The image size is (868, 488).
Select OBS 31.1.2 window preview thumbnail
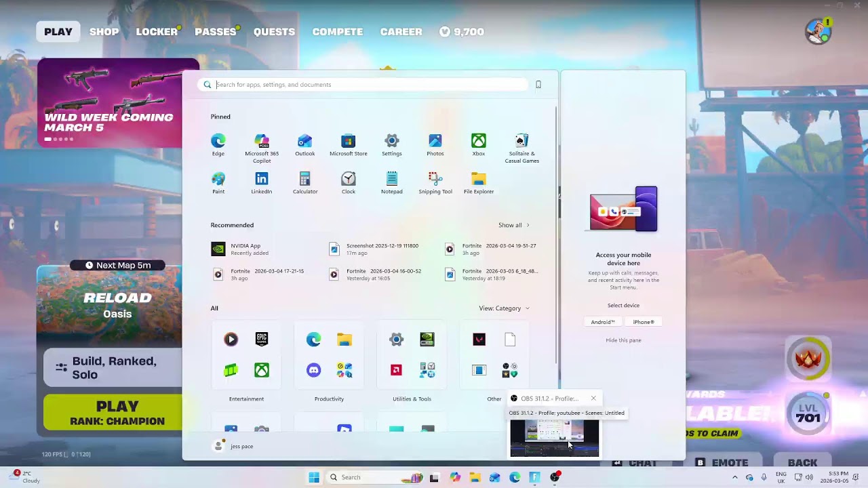coord(555,438)
